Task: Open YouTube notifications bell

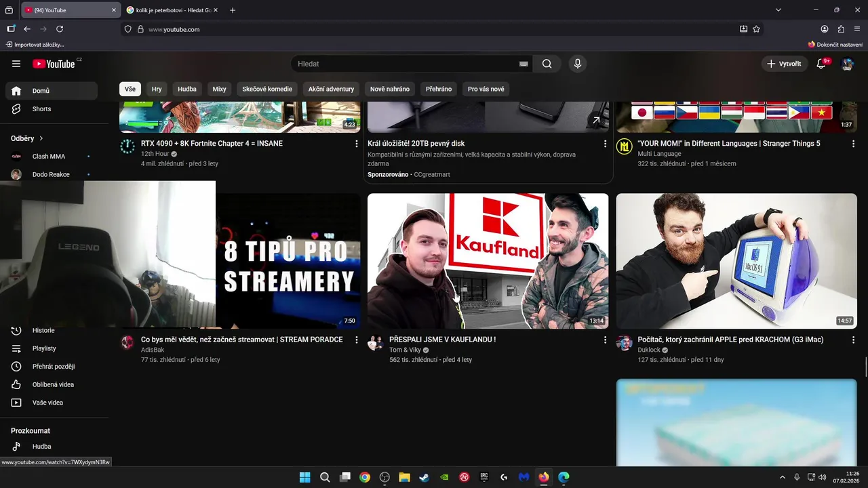Action: 821,64
